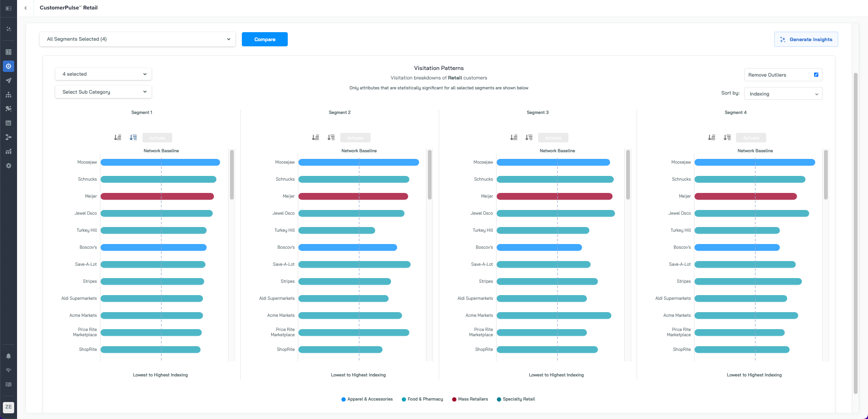Click Segment 2 chart scrollbar

(x=430, y=175)
